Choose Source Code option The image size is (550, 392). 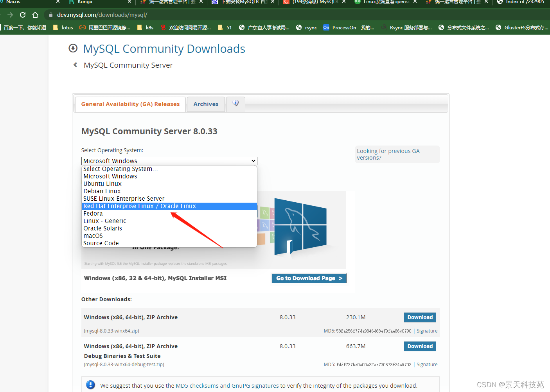169,243
